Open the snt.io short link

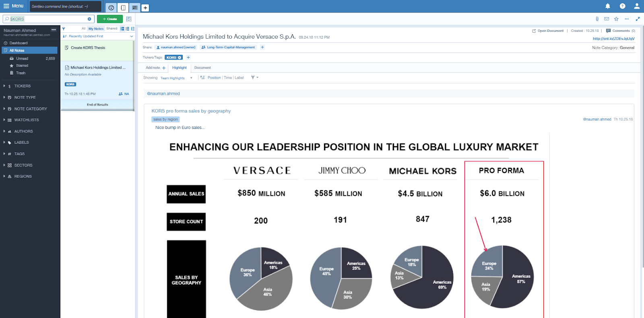pos(613,39)
